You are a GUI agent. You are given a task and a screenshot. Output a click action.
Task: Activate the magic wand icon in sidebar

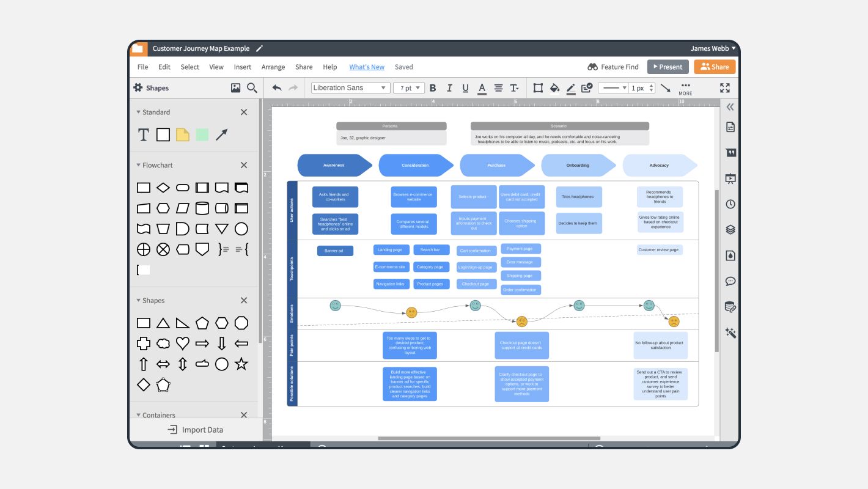tap(730, 333)
